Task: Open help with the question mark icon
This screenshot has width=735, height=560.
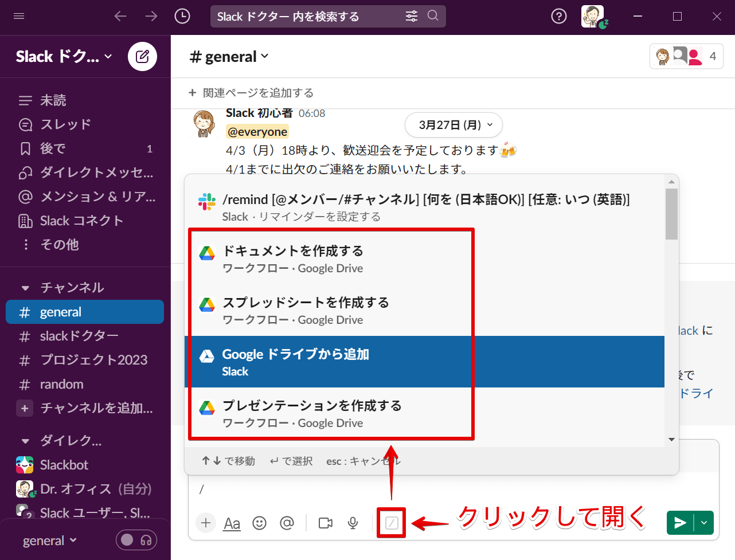Action: tap(559, 16)
